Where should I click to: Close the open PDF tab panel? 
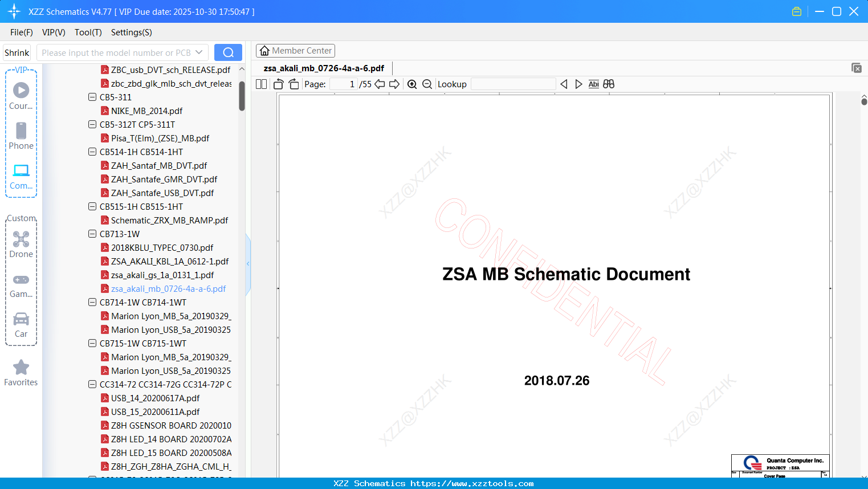[857, 68]
